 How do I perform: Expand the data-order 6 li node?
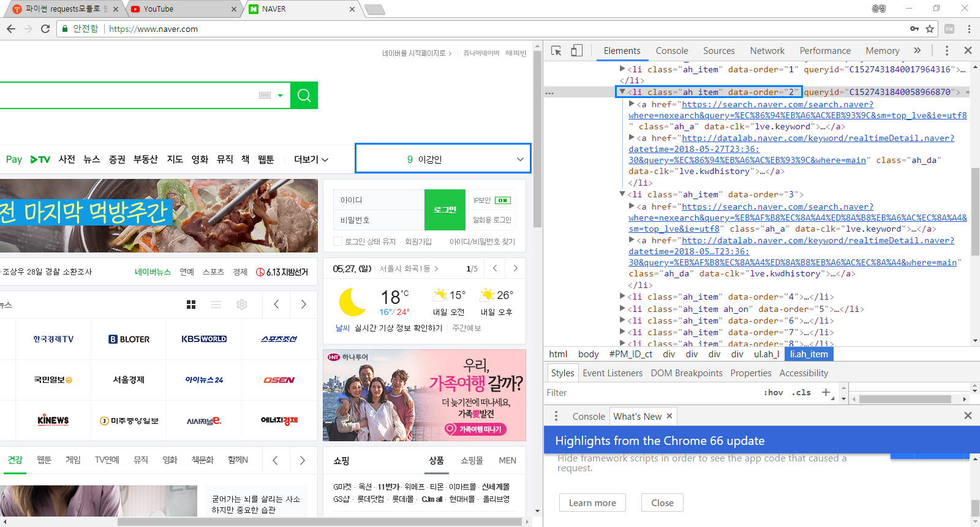(622, 320)
